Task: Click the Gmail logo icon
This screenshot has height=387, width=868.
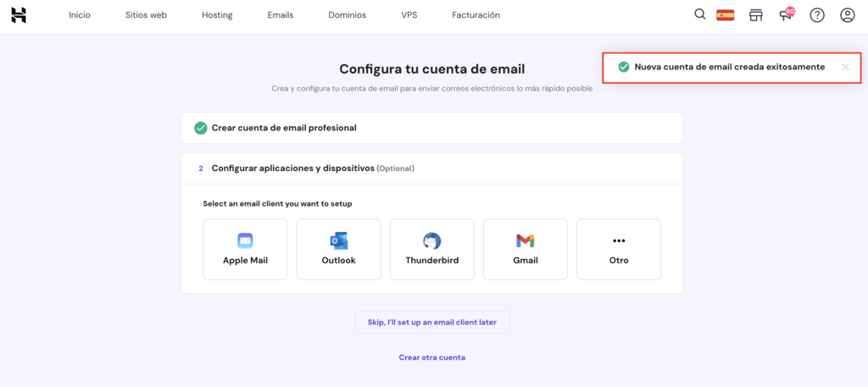Action: pos(526,240)
